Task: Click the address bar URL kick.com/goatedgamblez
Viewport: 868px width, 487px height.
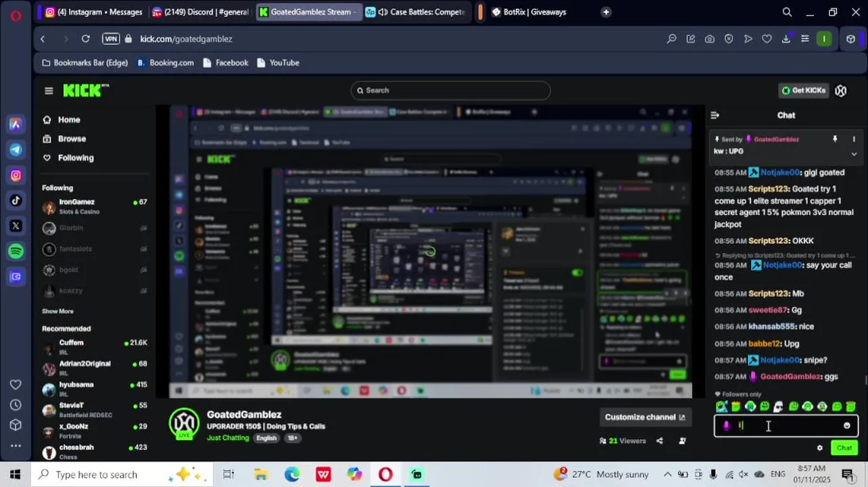Action: (186, 39)
